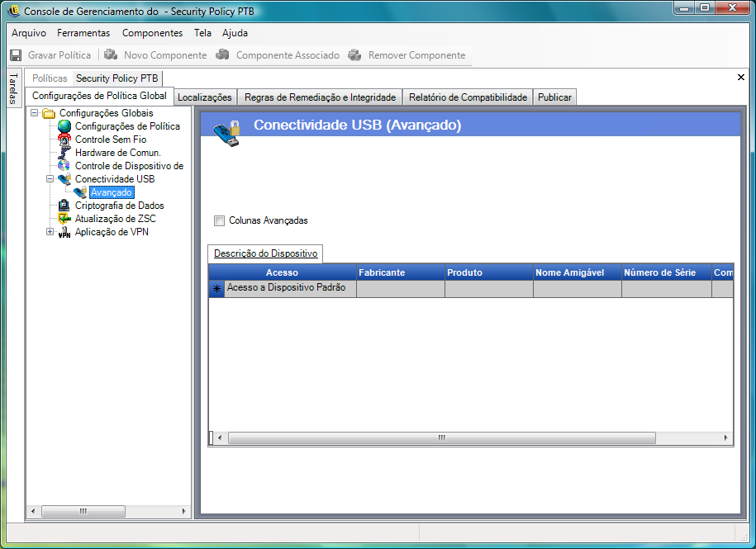This screenshot has width=756, height=549.
Task: Select the Acesso a Dispositivo Padrão cell
Action: point(291,288)
